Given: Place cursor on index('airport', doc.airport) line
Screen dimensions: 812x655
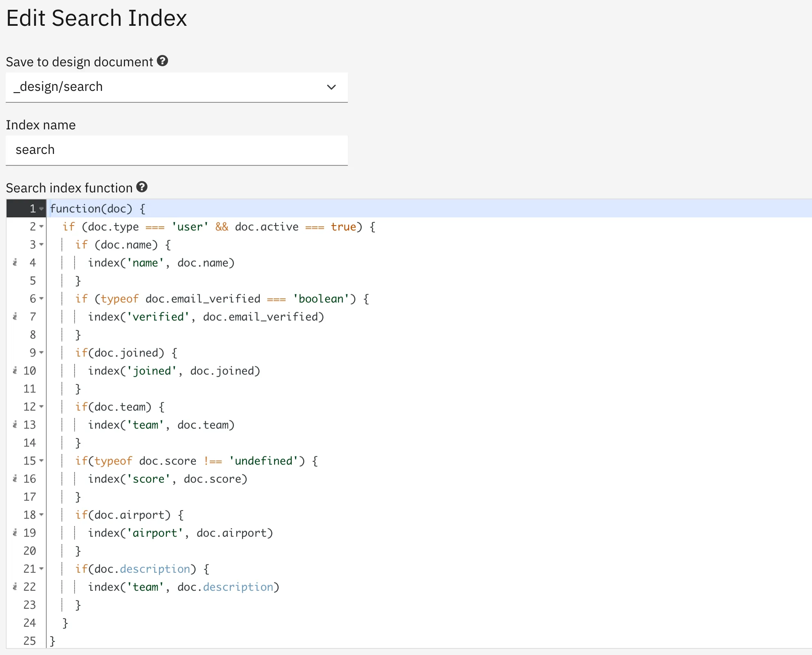Looking at the screenshot, I should 180,533.
